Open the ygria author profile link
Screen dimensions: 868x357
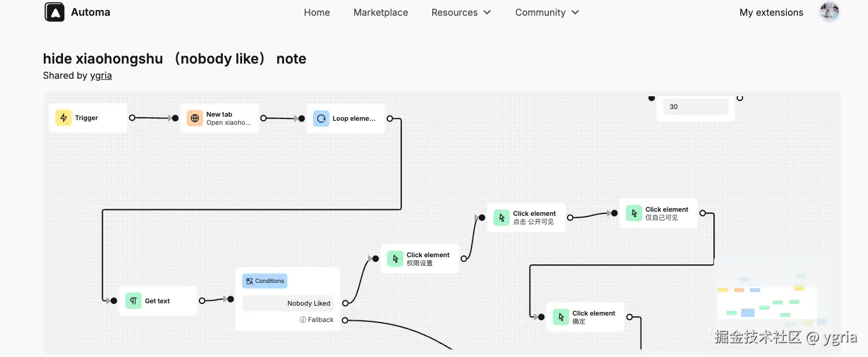pos(101,75)
